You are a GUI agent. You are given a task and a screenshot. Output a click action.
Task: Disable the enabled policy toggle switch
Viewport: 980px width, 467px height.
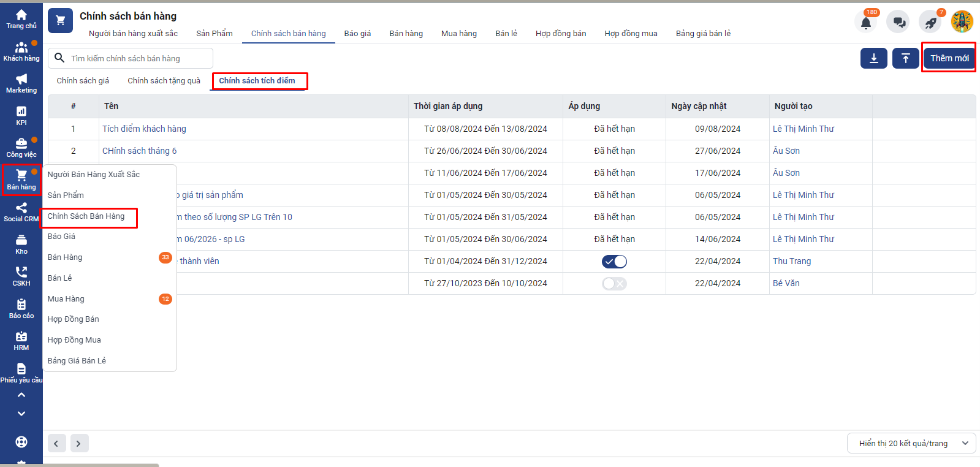point(614,262)
